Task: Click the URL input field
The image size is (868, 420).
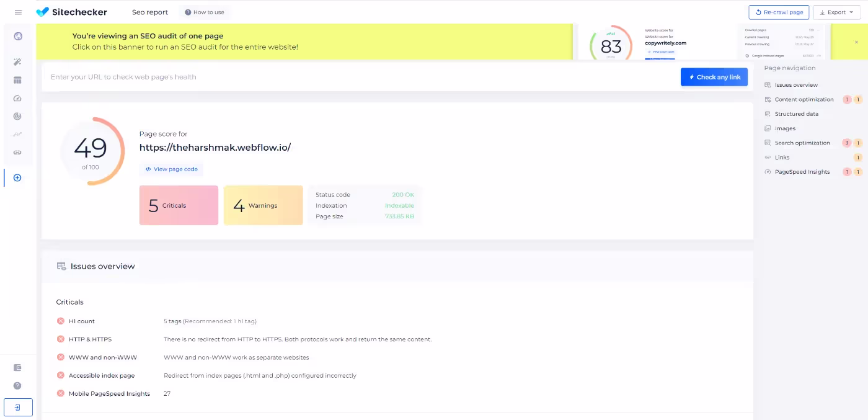Action: click(x=361, y=77)
